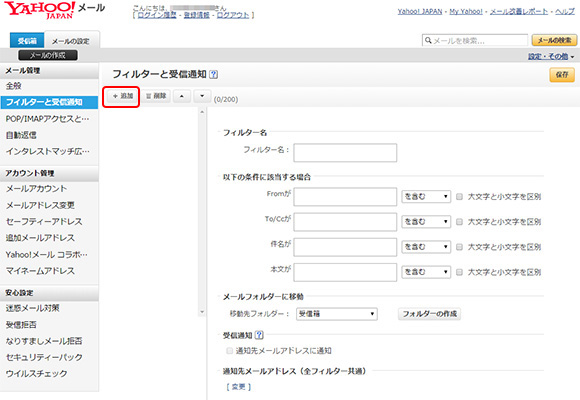
Task: Click the Yahoo! JAPAN logo
Action: pos(40,10)
